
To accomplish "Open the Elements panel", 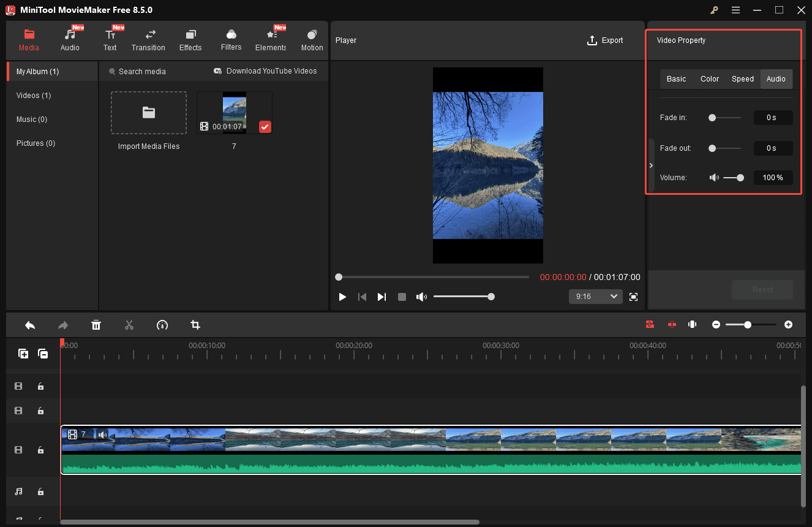I will [270, 40].
